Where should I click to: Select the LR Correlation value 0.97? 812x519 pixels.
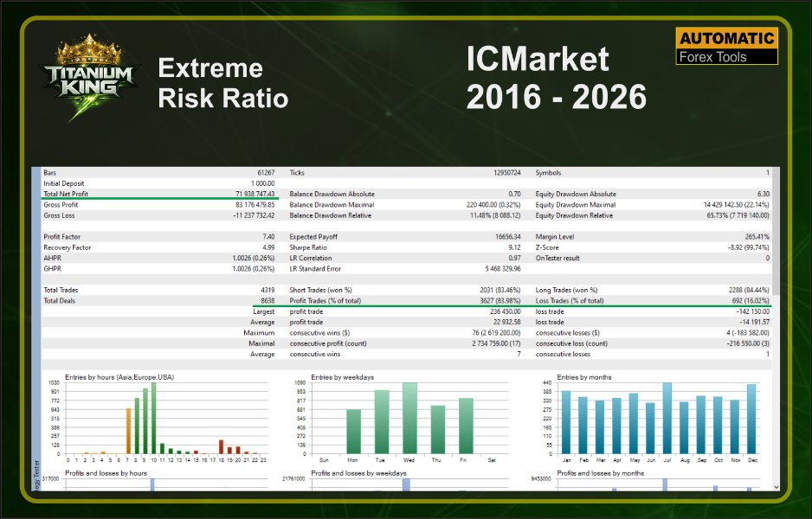click(x=514, y=259)
